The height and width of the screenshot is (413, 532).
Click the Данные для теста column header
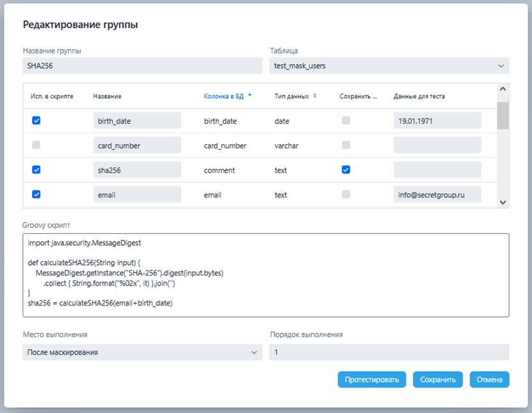(x=419, y=96)
